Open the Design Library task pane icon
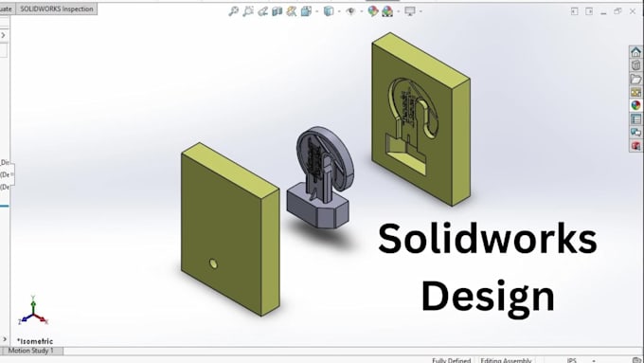The width and height of the screenshot is (644, 363). (635, 65)
